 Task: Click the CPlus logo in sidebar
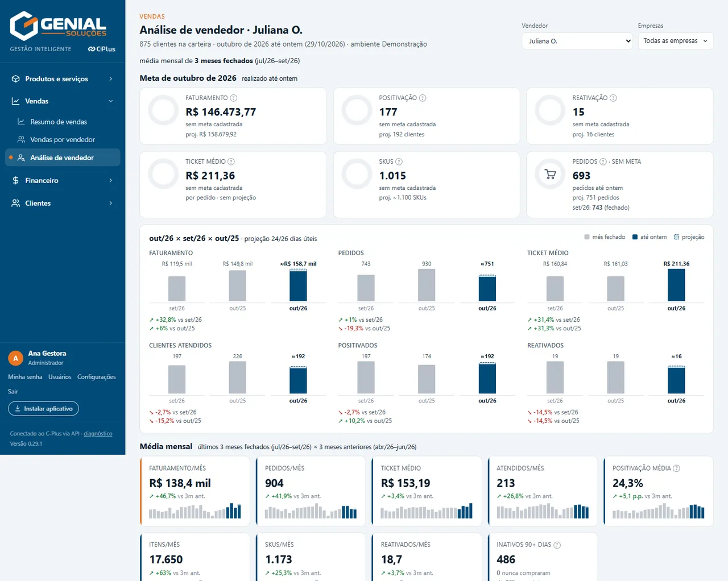(102, 49)
